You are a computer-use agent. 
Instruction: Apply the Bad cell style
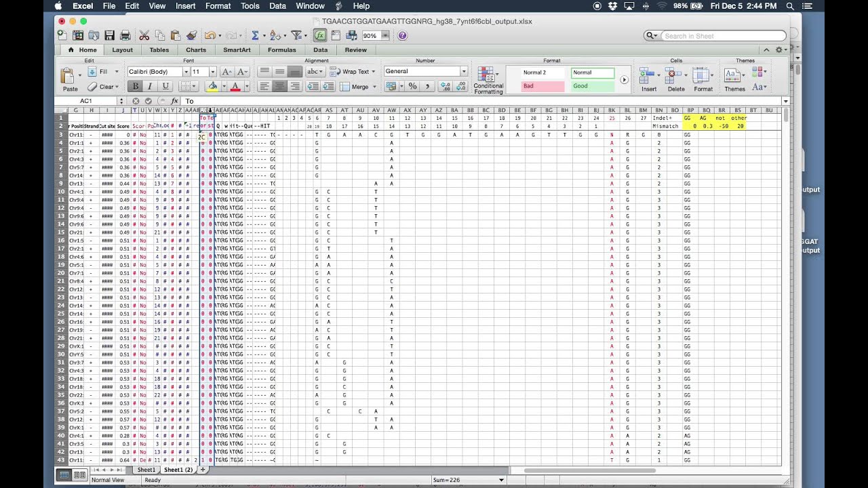(543, 86)
